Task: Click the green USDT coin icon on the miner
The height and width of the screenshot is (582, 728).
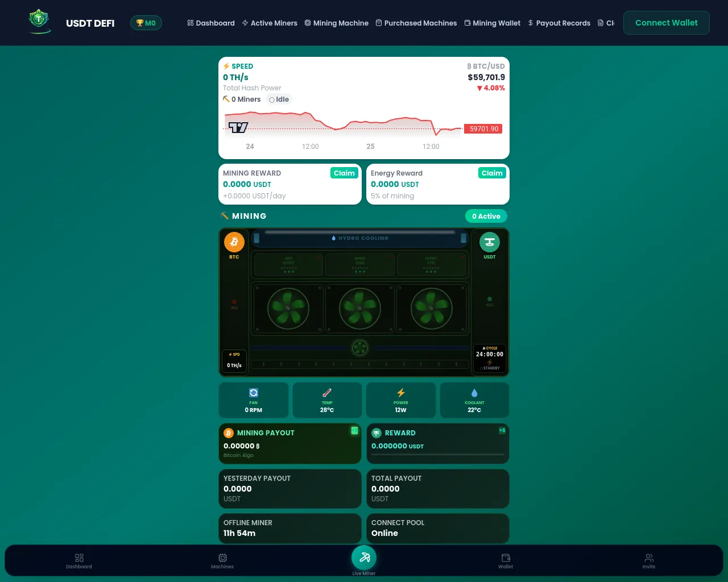Action: click(x=490, y=242)
